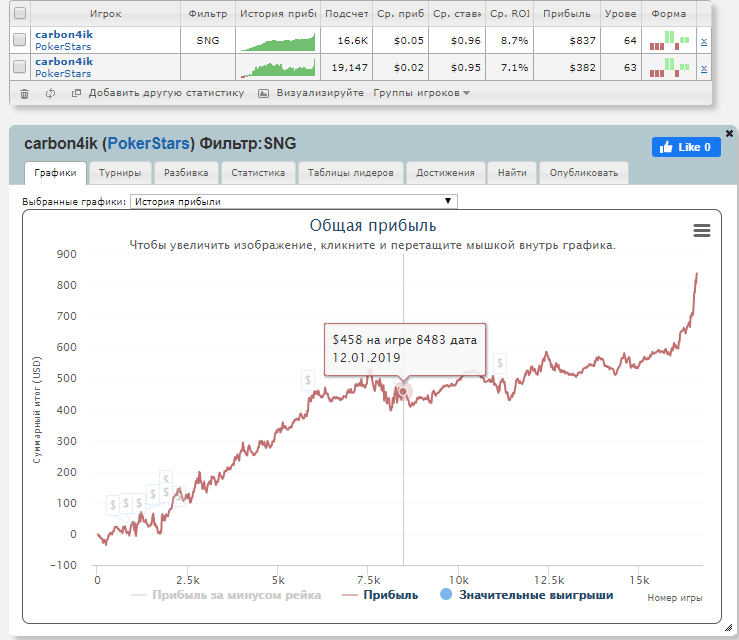Sort by the Игрок column header

(x=106, y=14)
